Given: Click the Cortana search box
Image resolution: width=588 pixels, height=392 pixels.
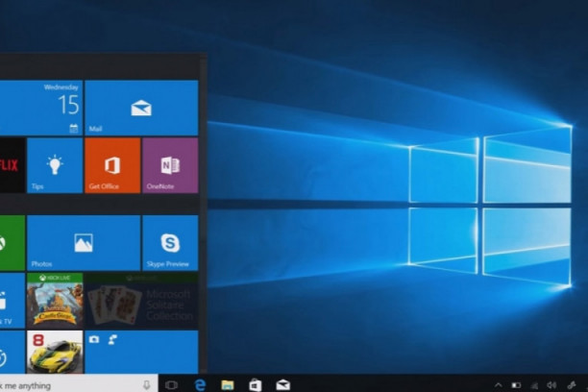Looking at the screenshot, I should click(67, 384).
